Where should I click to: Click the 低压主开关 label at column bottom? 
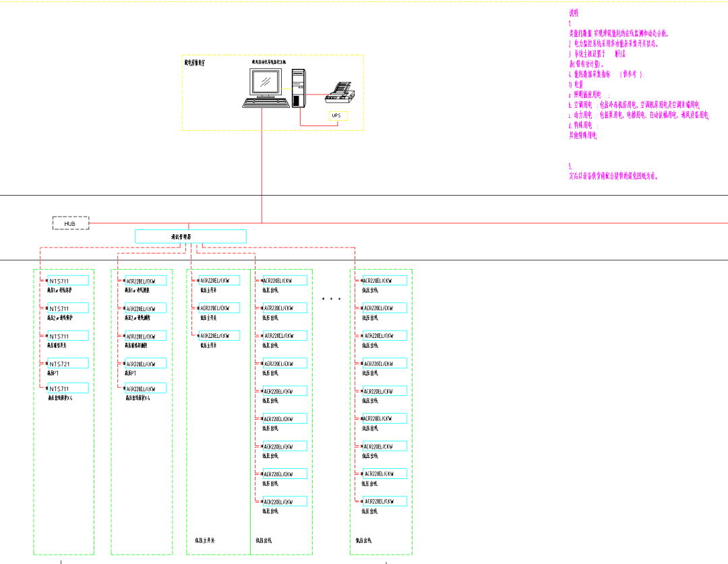[204, 540]
